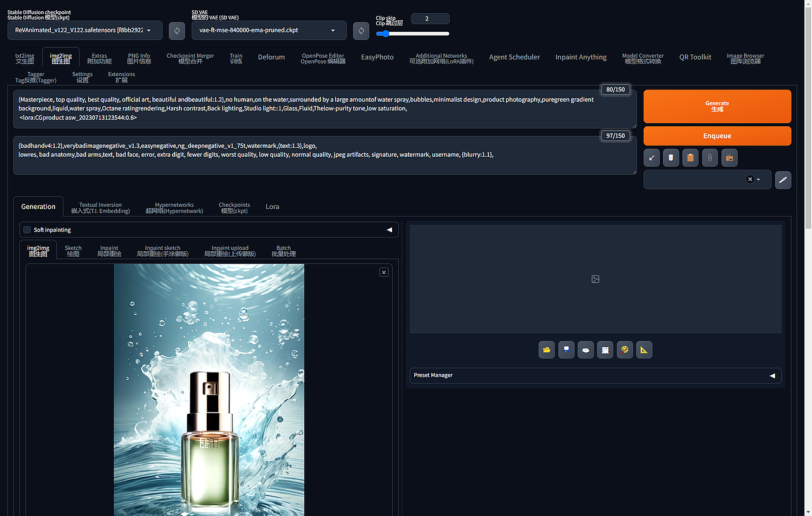
Task: Open the EasyPhoto tab
Action: (x=377, y=57)
